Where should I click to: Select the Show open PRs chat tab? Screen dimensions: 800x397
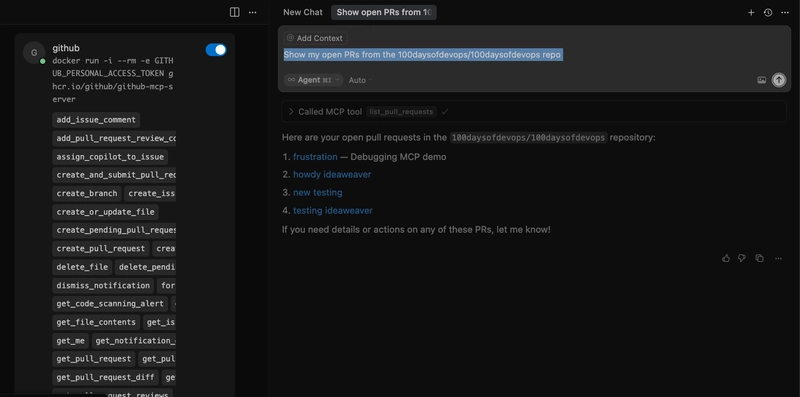(x=384, y=12)
